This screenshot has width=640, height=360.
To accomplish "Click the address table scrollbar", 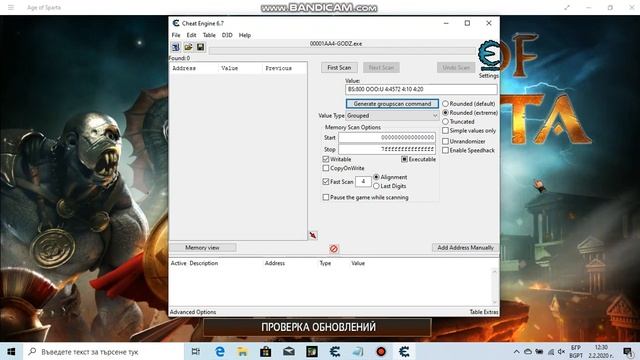I will pos(494,287).
